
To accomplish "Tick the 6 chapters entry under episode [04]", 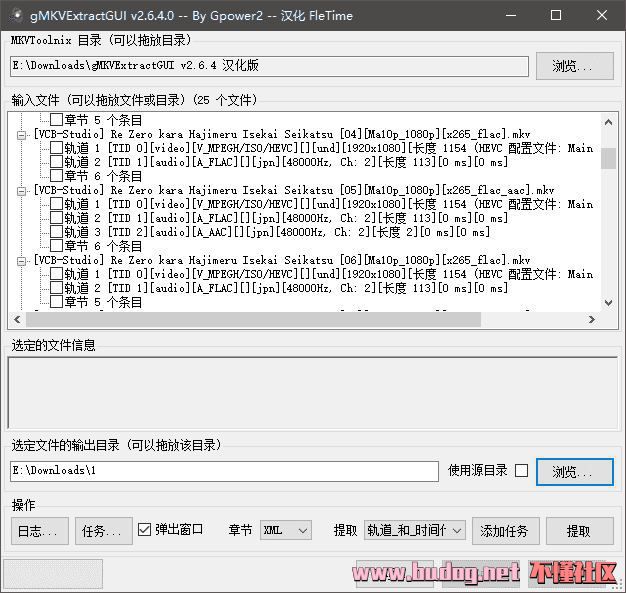I will pyautogui.click(x=56, y=176).
